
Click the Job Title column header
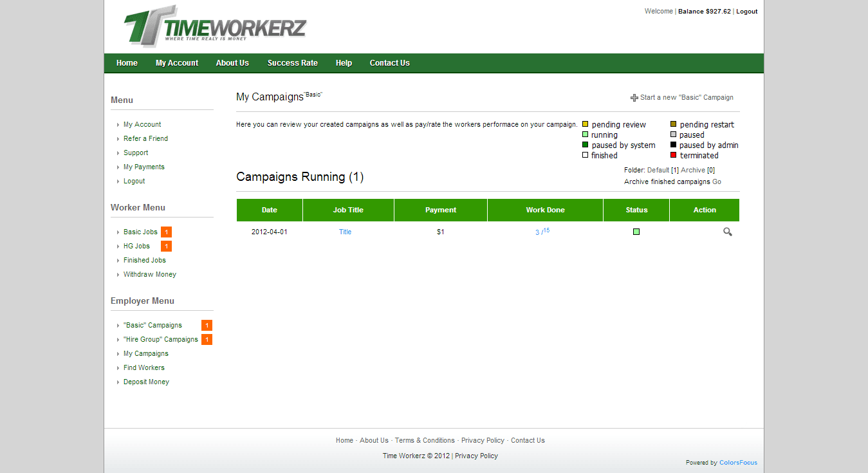(x=348, y=210)
